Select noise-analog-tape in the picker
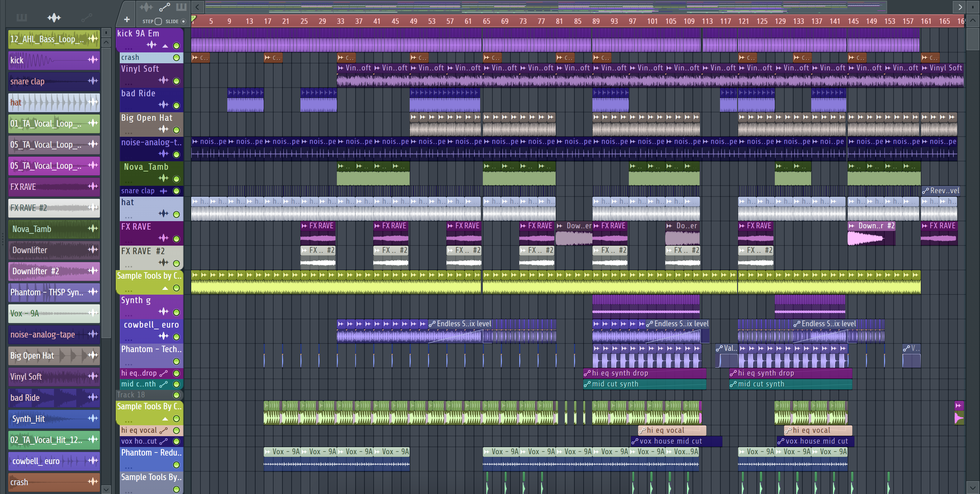The height and width of the screenshot is (494, 980). click(54, 334)
